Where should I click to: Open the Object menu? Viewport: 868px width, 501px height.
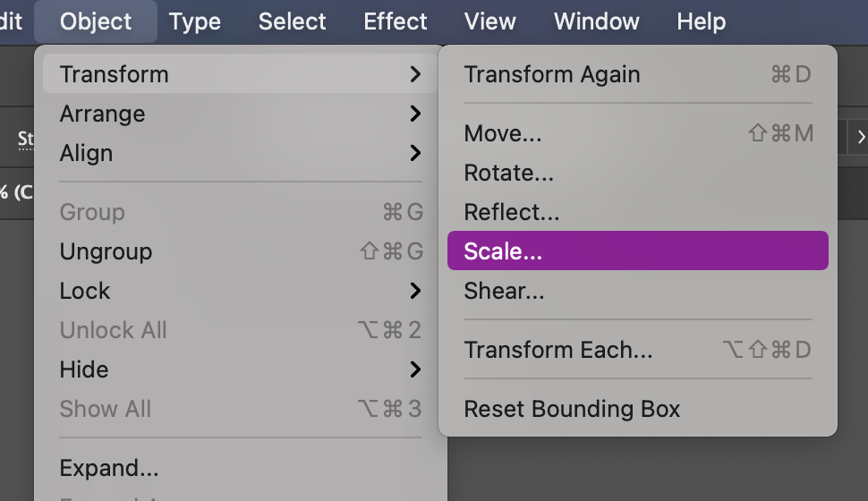[96, 21]
